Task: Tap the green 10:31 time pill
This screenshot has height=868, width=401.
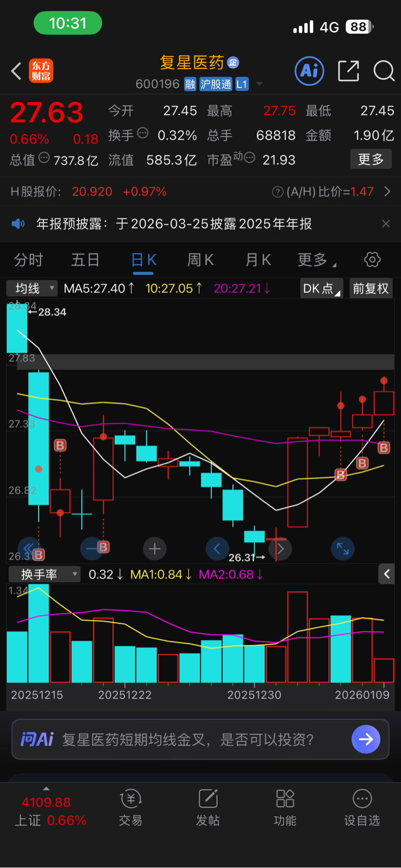Action: click(68, 23)
